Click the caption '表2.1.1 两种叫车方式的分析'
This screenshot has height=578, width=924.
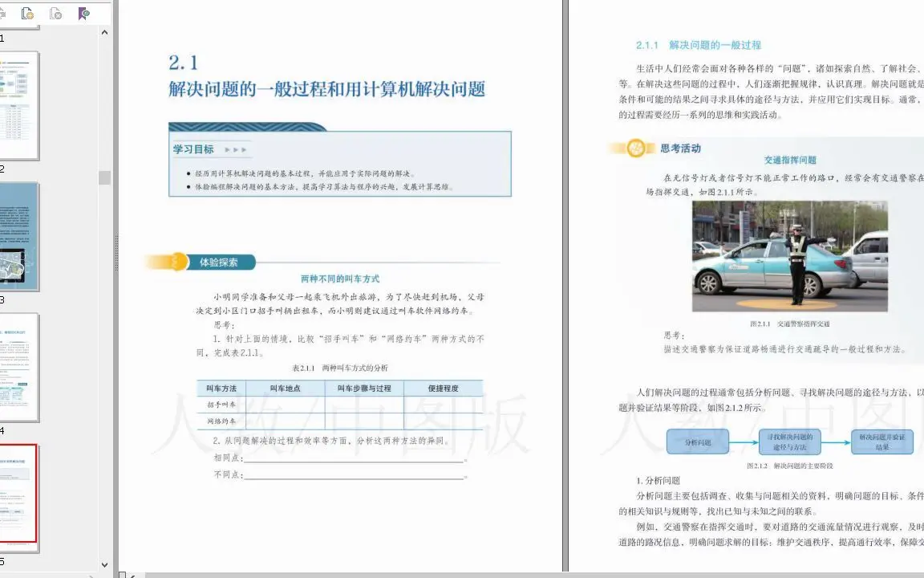340,368
